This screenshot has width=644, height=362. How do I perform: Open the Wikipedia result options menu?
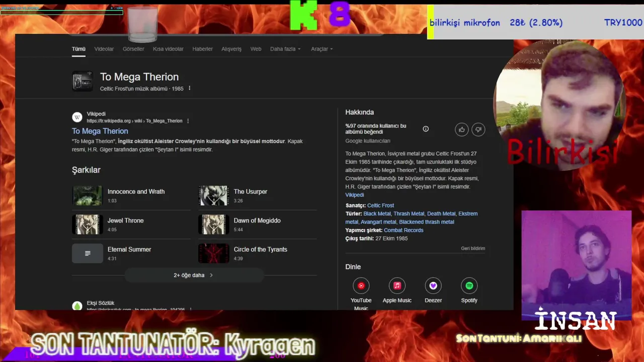(188, 121)
